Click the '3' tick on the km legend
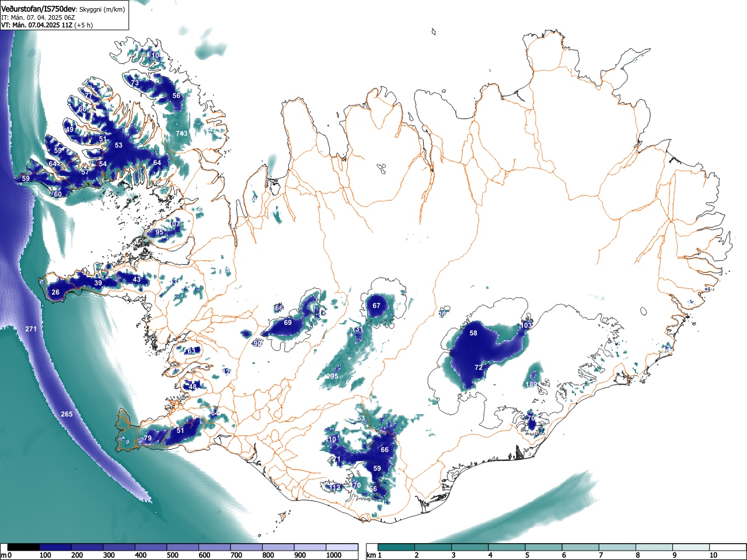The height and width of the screenshot is (560, 747). [453, 555]
